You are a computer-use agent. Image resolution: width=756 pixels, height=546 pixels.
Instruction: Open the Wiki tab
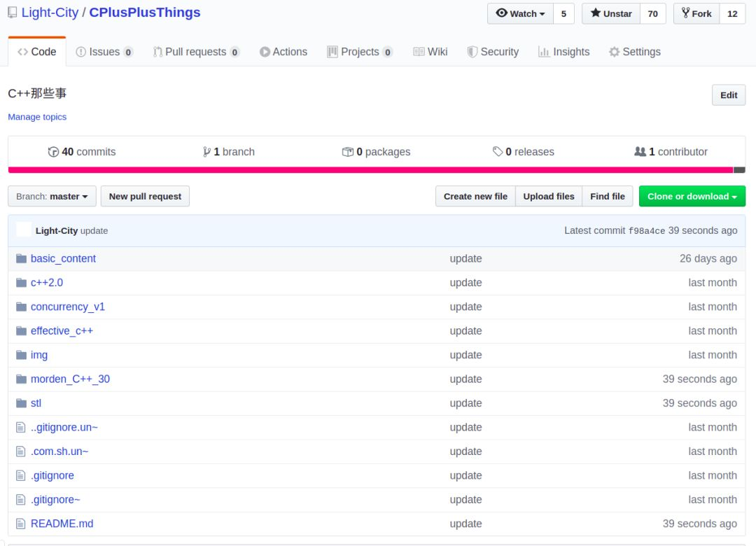pyautogui.click(x=430, y=52)
